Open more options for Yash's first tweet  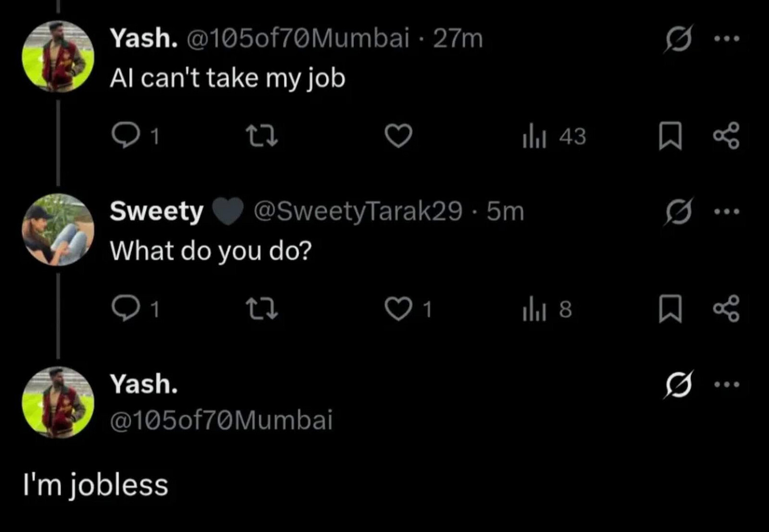pos(727,38)
